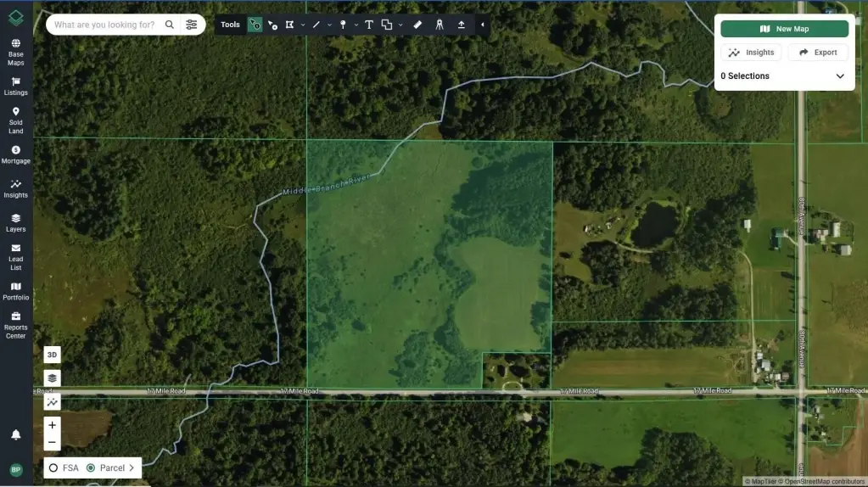Toggle the 3D map view

click(53, 355)
